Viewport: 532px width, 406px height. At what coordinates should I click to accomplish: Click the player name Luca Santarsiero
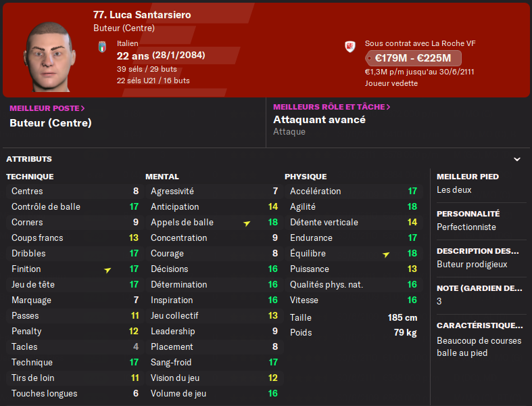coord(142,15)
